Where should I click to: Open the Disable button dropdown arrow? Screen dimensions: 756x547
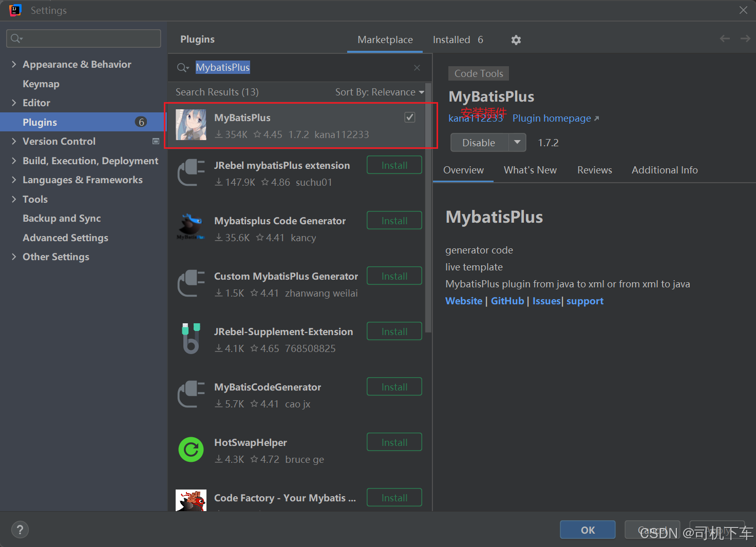tap(517, 142)
